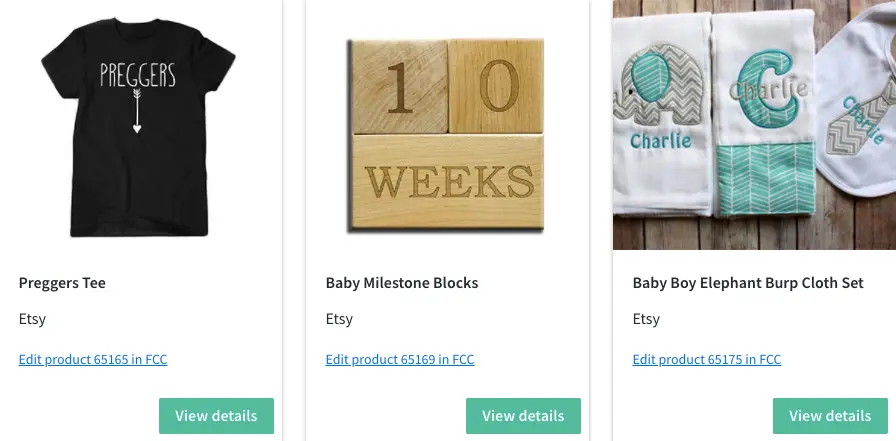This screenshot has width=896, height=441.
Task: Click the PREGGERS text on the black tee
Action: click(137, 74)
